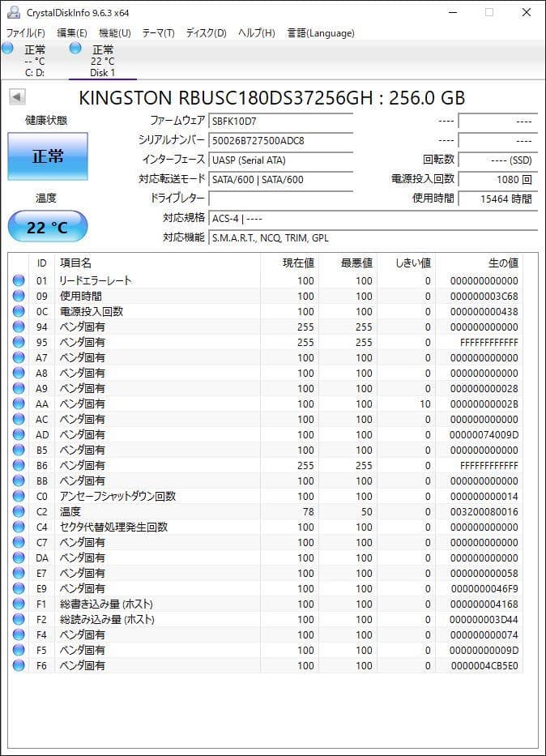
Task: Click the シリアルナンバー value field
Action: pyautogui.click(x=280, y=140)
